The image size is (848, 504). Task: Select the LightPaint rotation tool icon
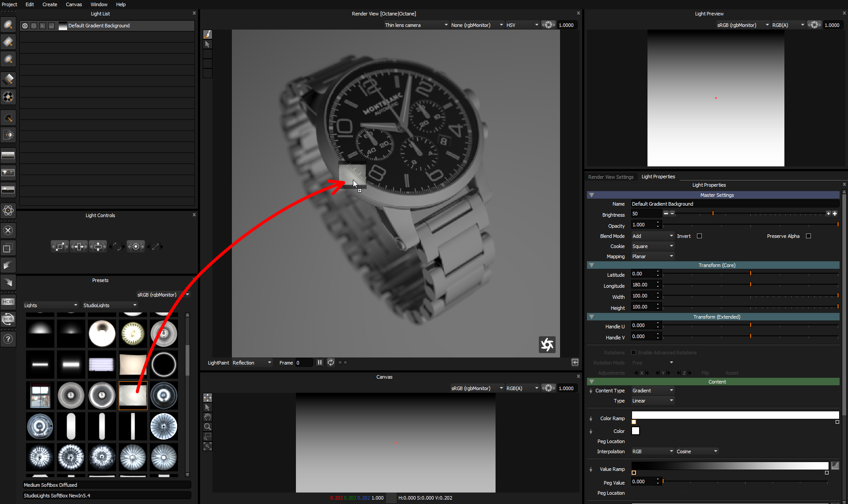(x=117, y=247)
